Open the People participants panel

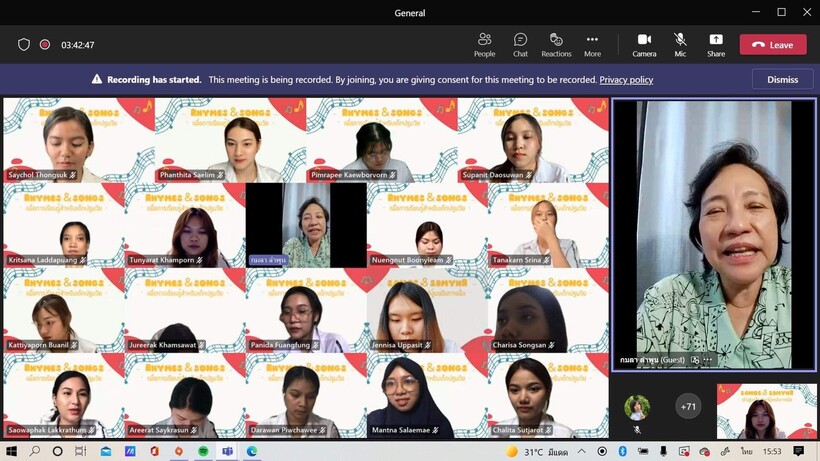pos(484,44)
